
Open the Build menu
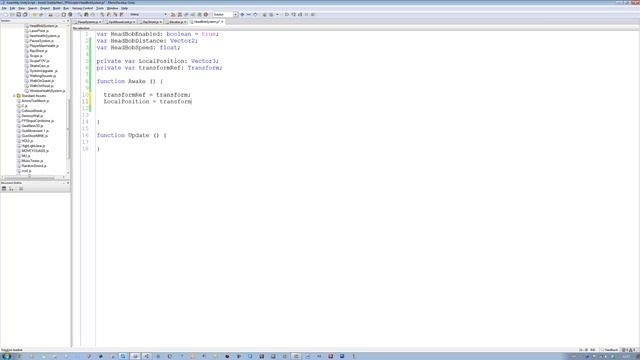pyautogui.click(x=57, y=8)
